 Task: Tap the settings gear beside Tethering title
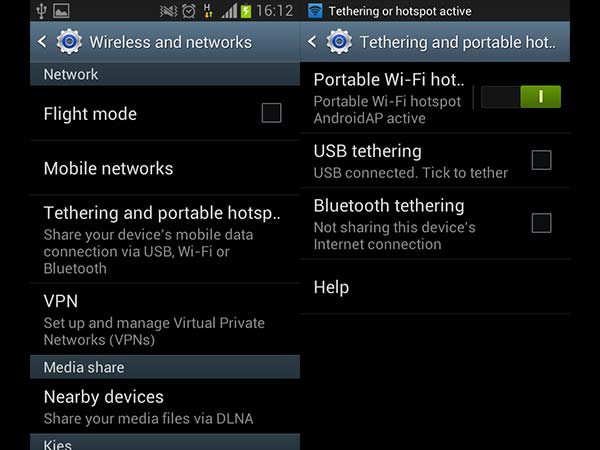(339, 41)
